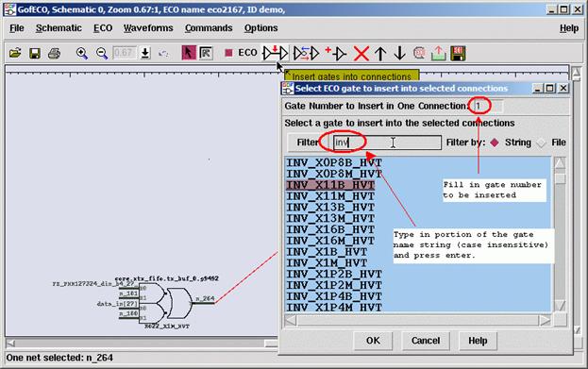
Task: Toggle the red ECO mode square
Action: pos(228,53)
